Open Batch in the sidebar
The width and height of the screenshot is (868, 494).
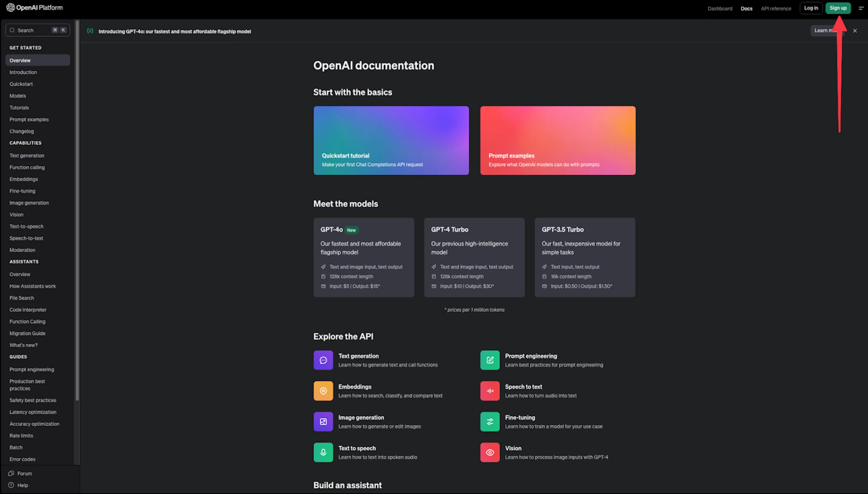[x=16, y=447]
